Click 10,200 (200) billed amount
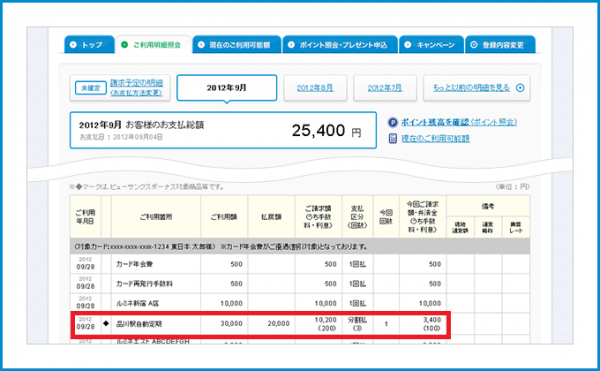The height and width of the screenshot is (371, 600). pyautogui.click(x=326, y=324)
